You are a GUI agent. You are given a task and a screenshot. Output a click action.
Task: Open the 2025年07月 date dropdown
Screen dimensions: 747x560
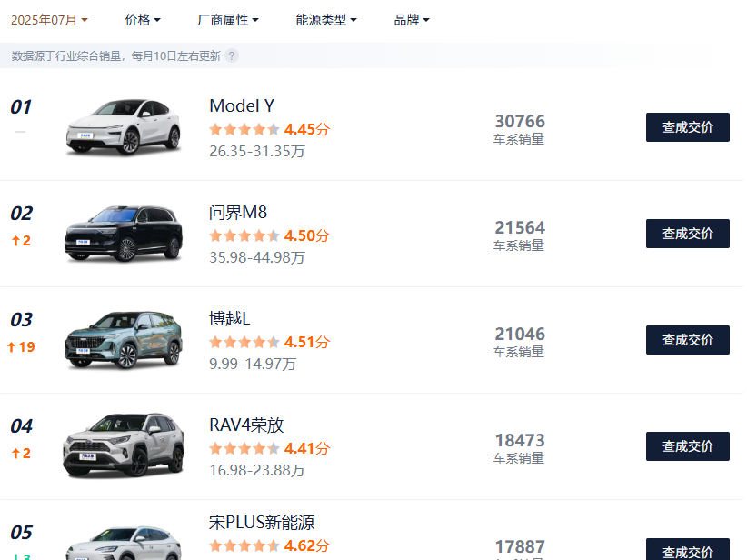pyautogui.click(x=49, y=20)
